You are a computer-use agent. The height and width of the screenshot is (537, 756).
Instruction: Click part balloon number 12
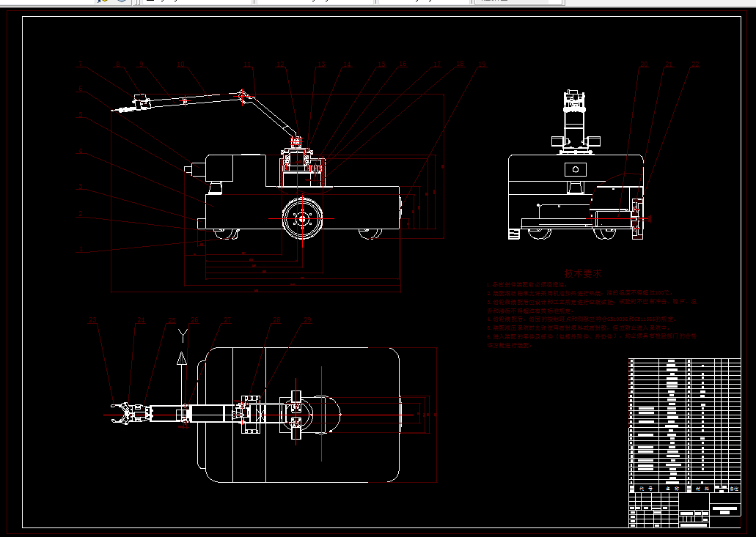[x=280, y=64]
